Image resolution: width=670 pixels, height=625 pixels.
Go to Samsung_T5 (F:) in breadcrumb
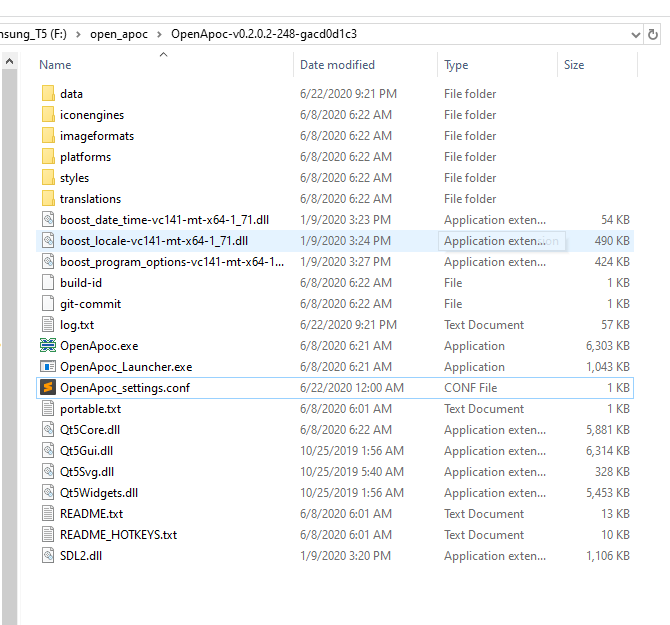pyautogui.click(x=33, y=34)
